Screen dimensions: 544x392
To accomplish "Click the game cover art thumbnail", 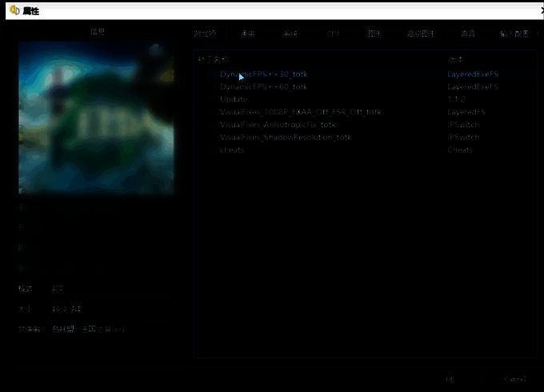I will 96,118.
